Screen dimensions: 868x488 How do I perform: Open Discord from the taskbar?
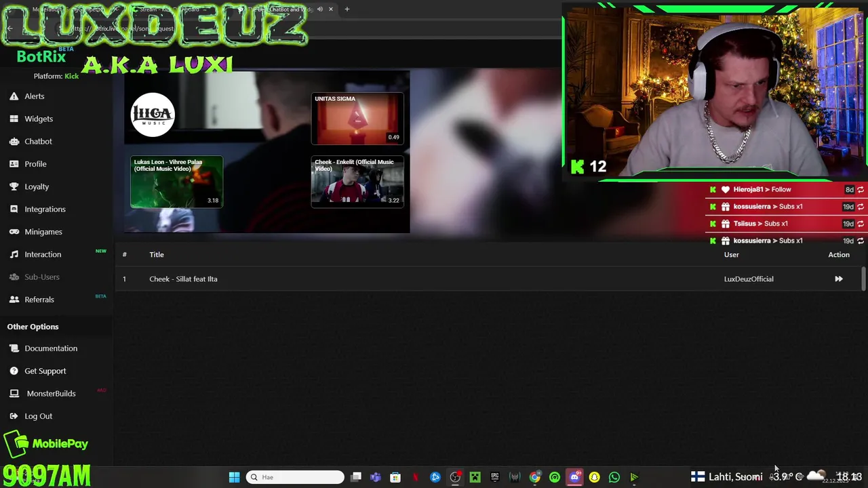[574, 477]
